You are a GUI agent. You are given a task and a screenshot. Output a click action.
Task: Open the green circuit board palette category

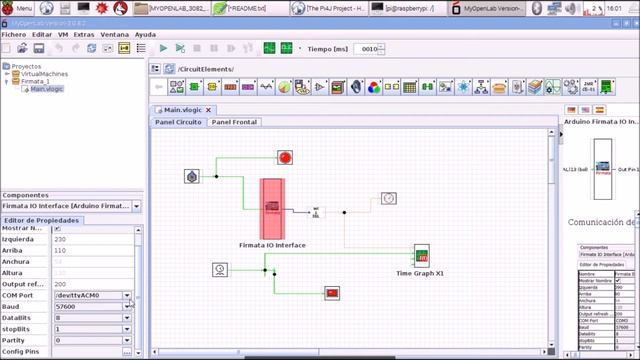point(607,87)
